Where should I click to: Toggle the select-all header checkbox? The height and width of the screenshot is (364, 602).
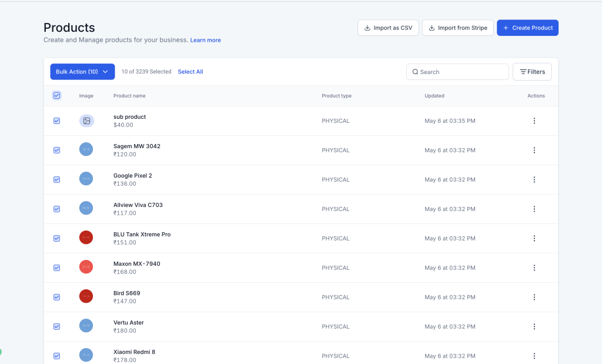pyautogui.click(x=57, y=96)
